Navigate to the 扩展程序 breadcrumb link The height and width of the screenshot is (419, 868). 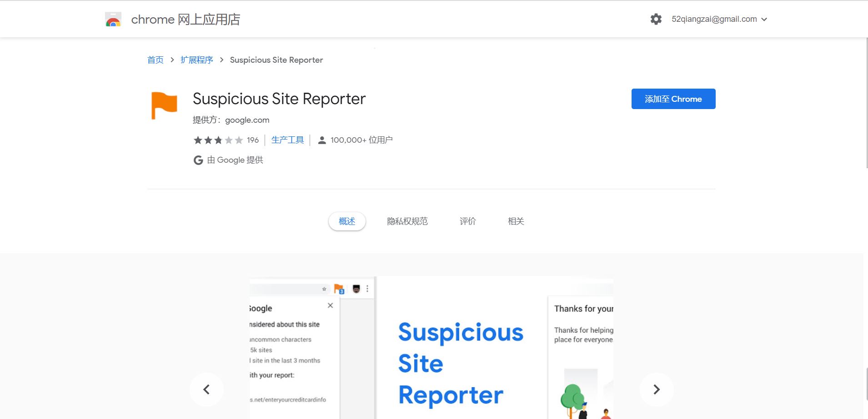(x=196, y=60)
